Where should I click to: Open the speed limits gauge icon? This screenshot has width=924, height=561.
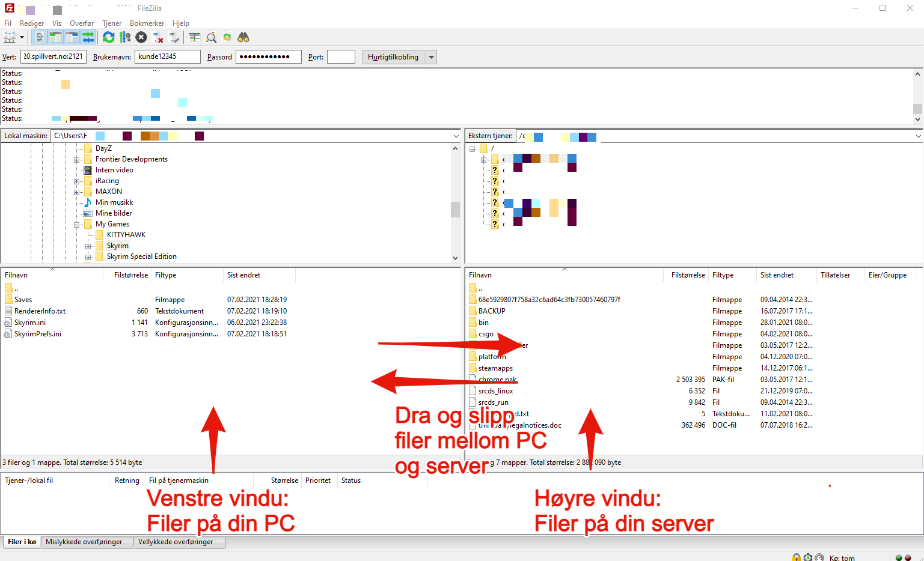pos(819,557)
